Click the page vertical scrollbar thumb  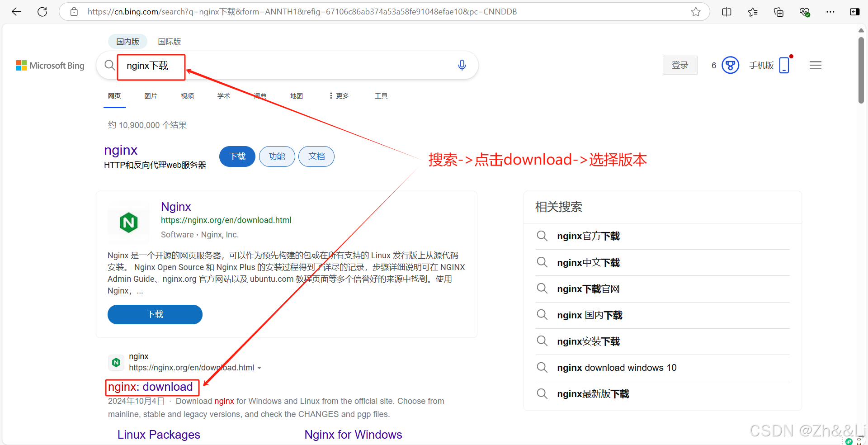(x=861, y=70)
